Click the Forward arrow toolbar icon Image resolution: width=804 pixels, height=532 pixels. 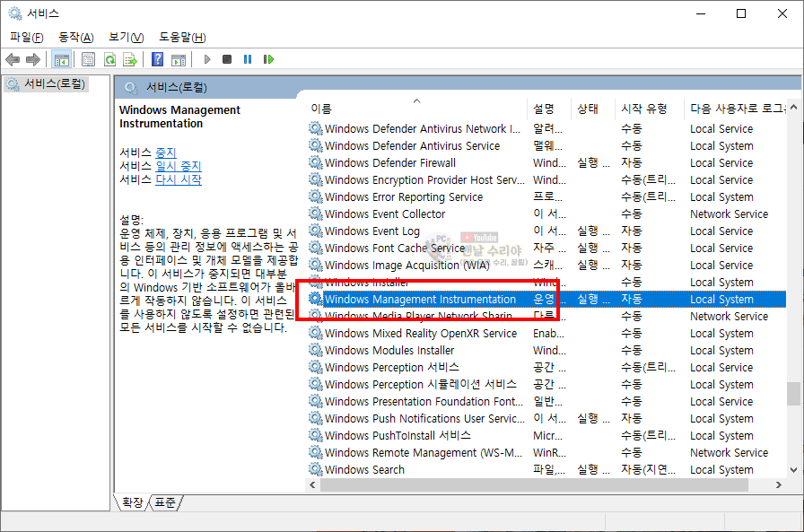[x=33, y=59]
